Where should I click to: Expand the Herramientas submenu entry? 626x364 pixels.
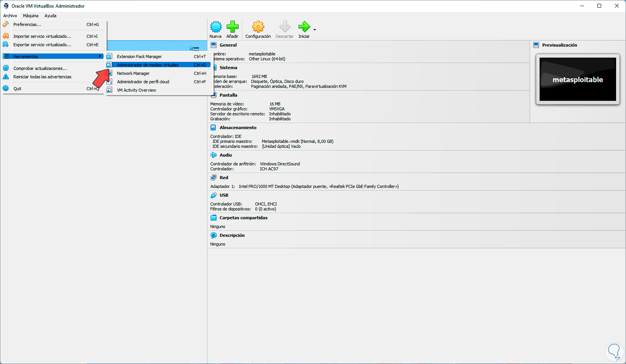point(53,57)
